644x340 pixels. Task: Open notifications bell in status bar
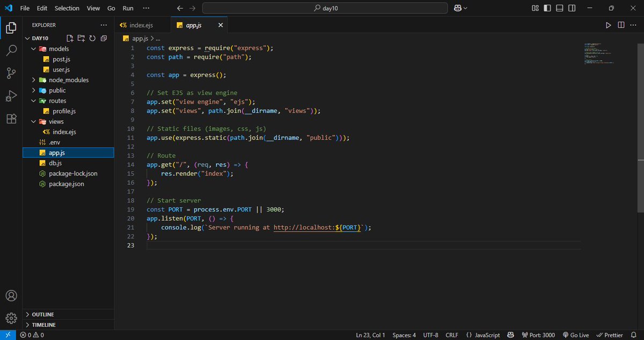coord(634,335)
